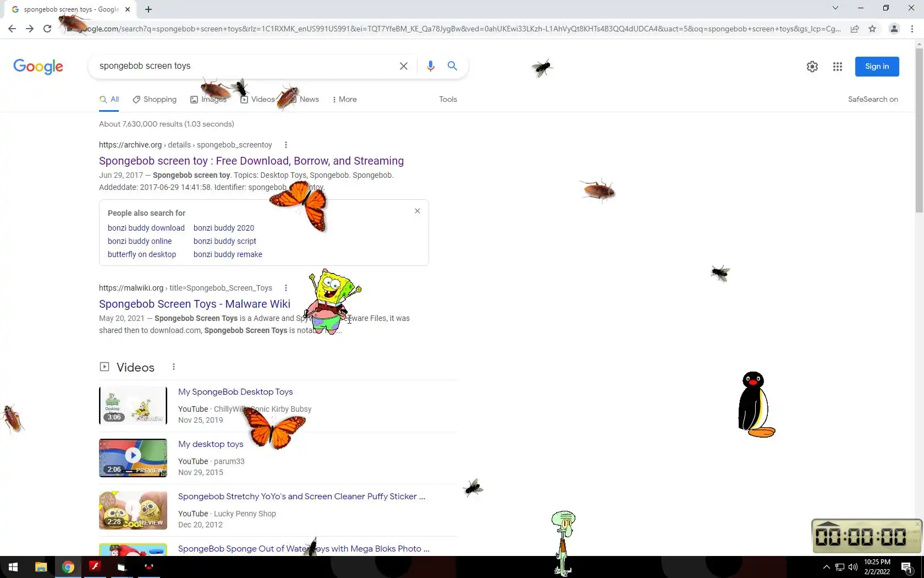Close the People also search for box
Image resolution: width=924 pixels, height=578 pixels.
pyautogui.click(x=417, y=211)
